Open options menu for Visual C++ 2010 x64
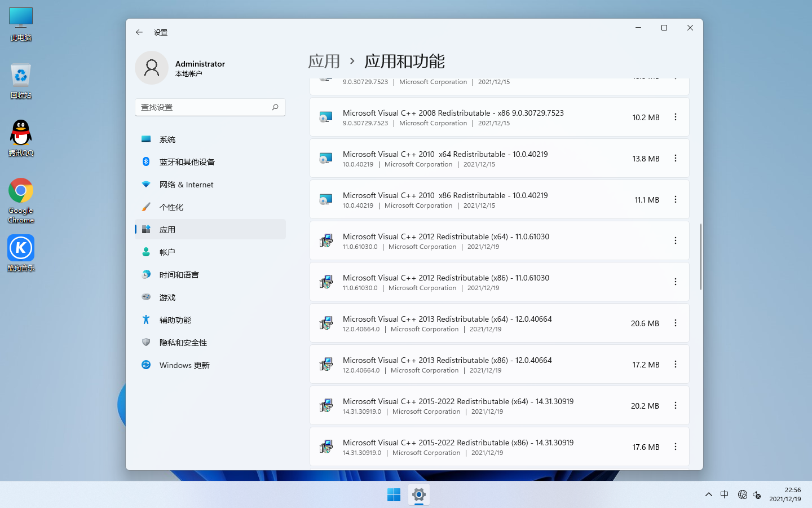The image size is (812, 508). (x=676, y=158)
